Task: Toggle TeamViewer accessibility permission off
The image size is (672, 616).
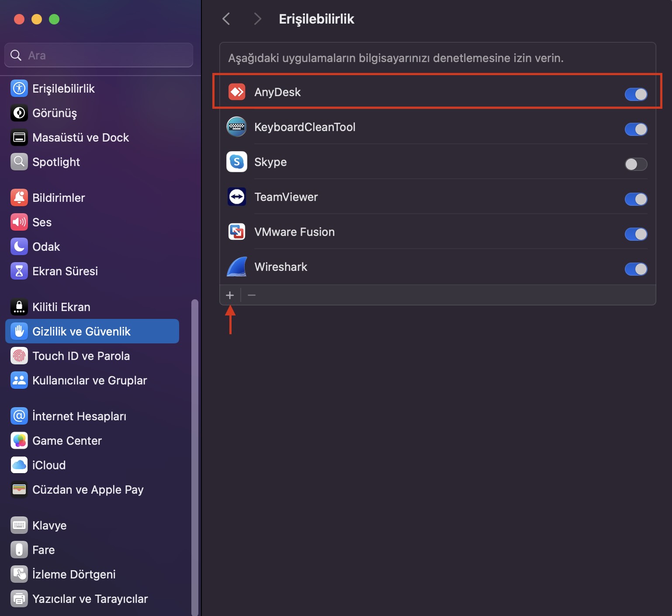Action: click(636, 199)
